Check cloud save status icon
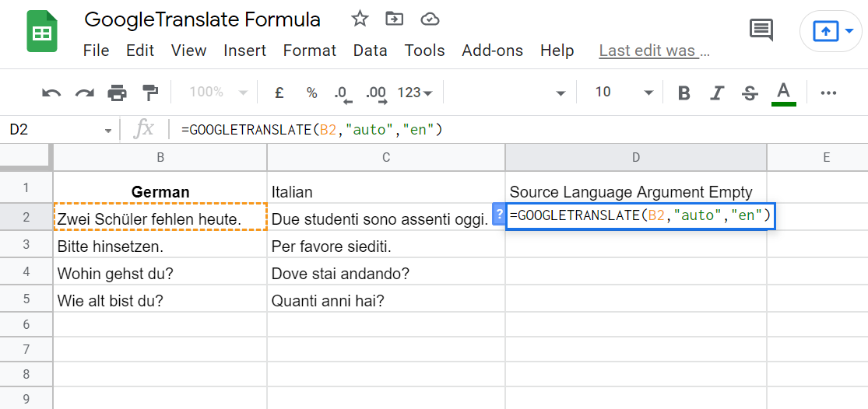868x409 pixels. pos(429,19)
